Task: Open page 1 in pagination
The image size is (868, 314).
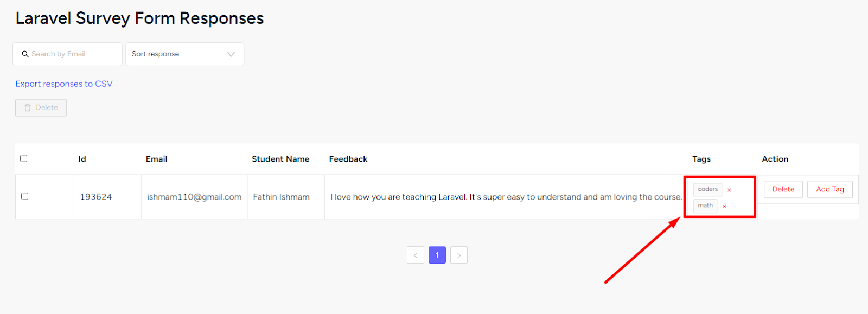Action: (437, 255)
